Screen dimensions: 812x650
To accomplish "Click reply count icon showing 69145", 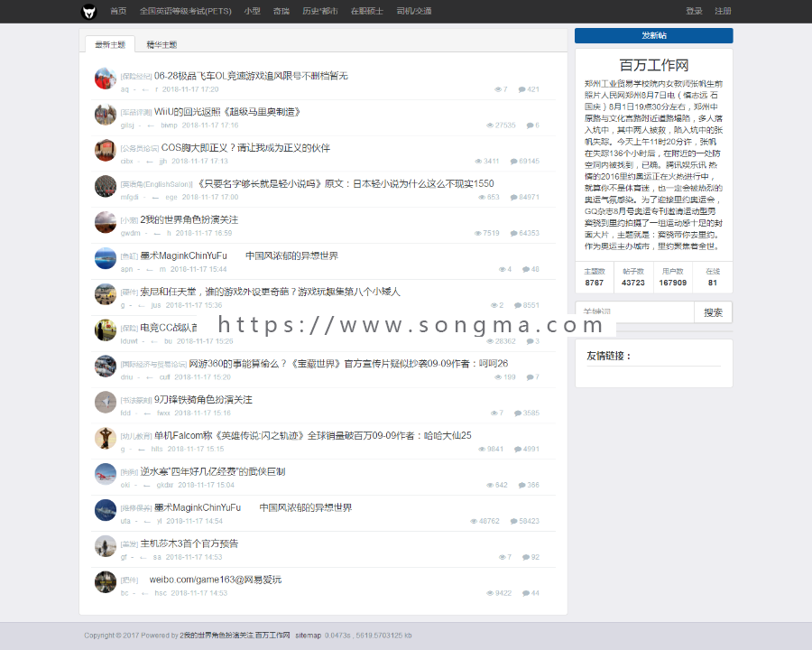I will click(x=513, y=162).
